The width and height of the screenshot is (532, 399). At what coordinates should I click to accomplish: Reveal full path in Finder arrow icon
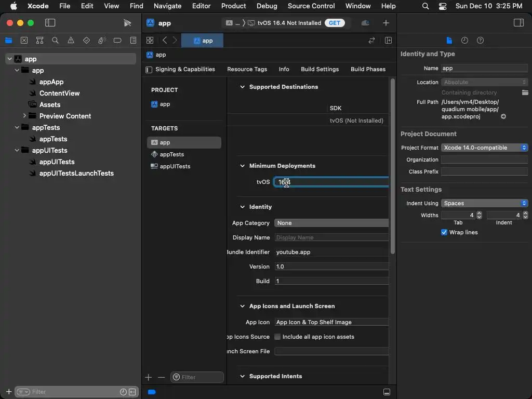point(503,116)
